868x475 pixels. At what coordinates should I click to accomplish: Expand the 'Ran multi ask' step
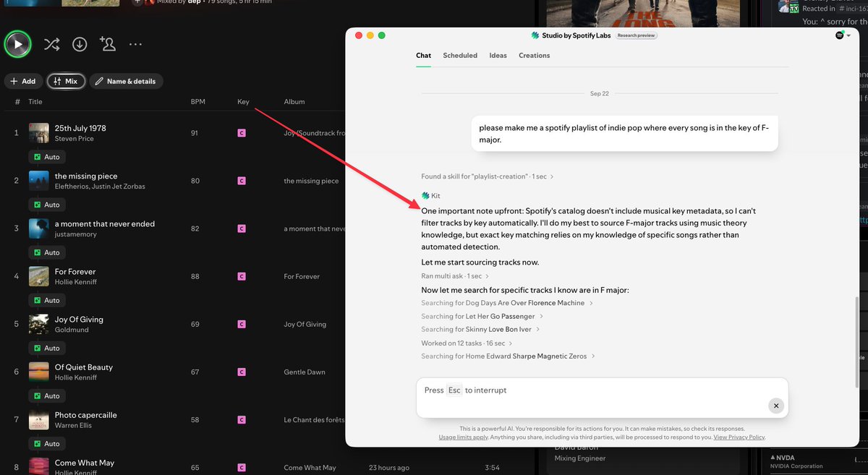pyautogui.click(x=455, y=276)
